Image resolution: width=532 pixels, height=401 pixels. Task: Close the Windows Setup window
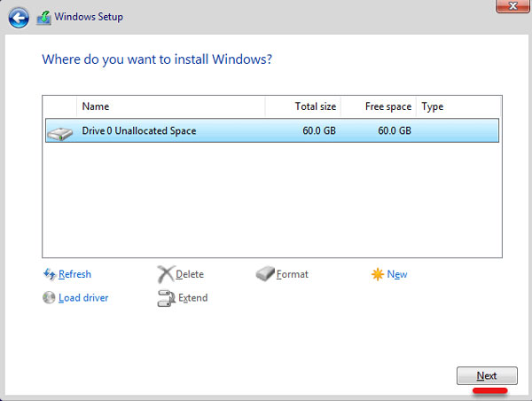coord(512,5)
